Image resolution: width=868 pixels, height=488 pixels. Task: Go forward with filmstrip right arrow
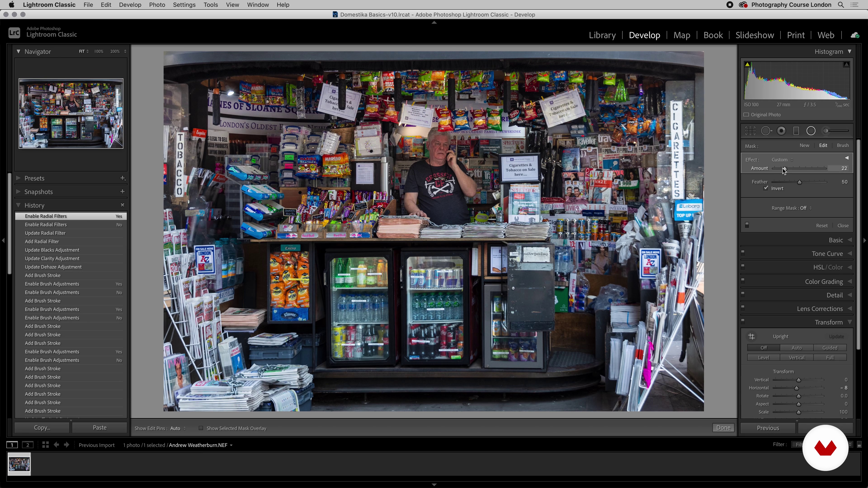[67, 445]
